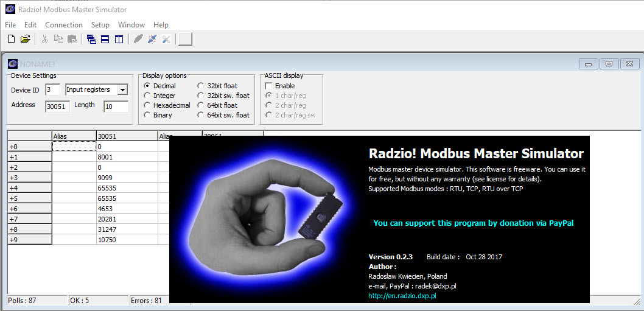Select row header +0
The width and height of the screenshot is (644, 311).
(x=30, y=146)
